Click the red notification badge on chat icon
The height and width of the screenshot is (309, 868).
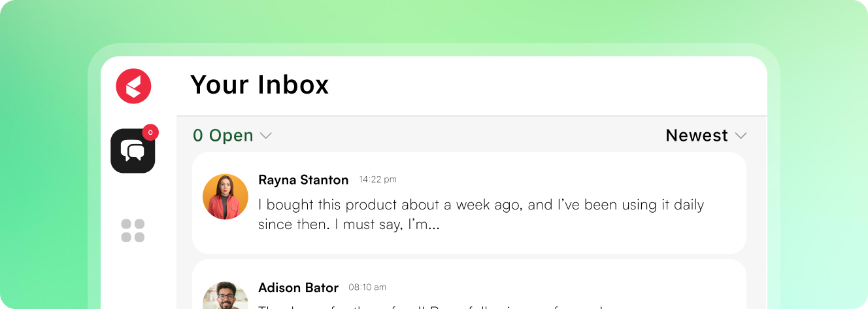click(150, 132)
